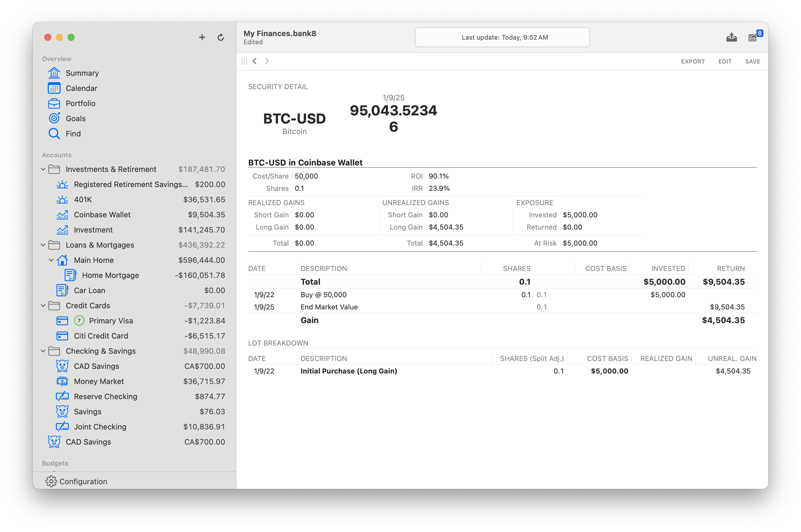This screenshot has height=532, width=801.
Task: Click the Investments & Retirement total $187,481.70
Action: click(202, 169)
